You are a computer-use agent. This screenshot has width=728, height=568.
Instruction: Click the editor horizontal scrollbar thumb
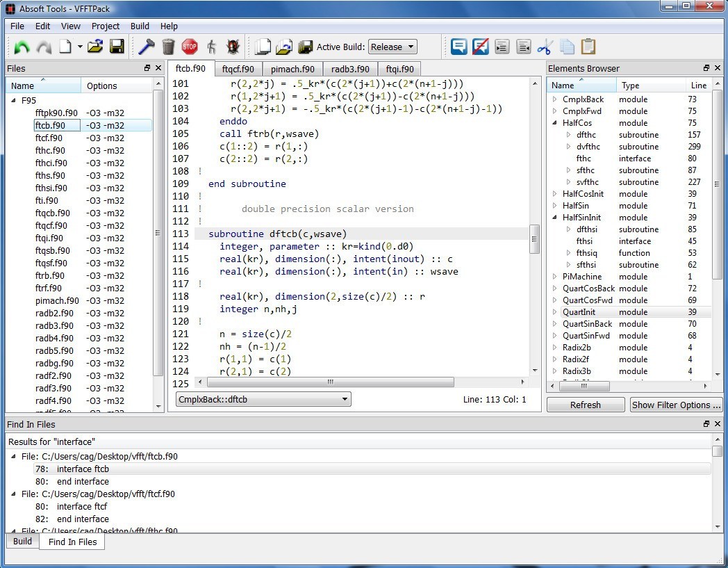[x=330, y=382]
